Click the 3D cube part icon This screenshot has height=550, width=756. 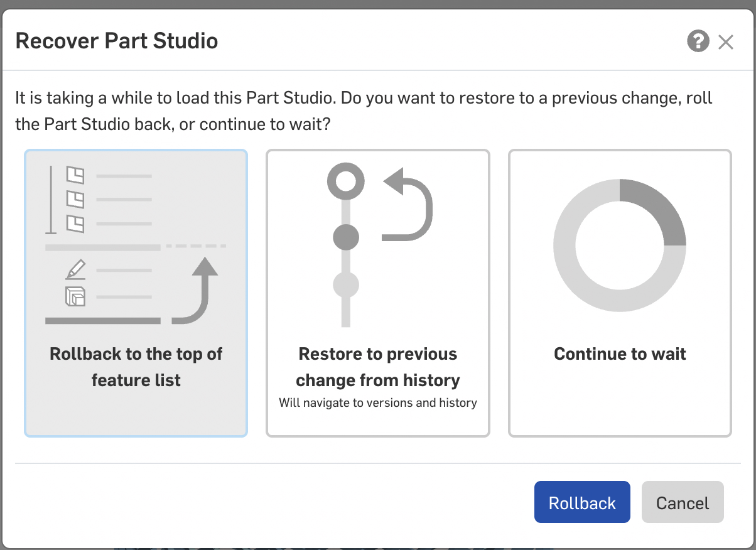coord(75,296)
